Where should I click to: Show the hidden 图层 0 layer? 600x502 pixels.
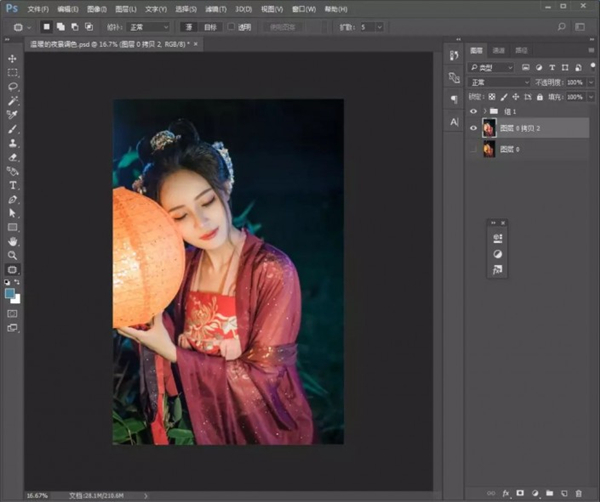[474, 149]
